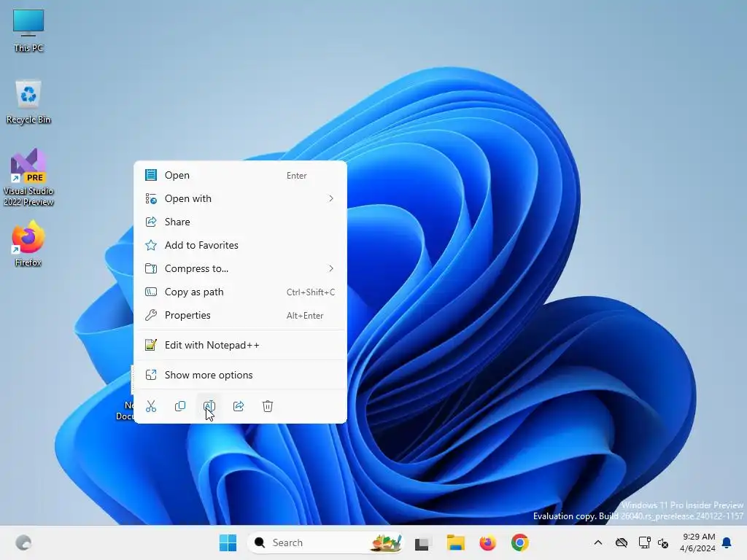
Task: Click the Cut scissors icon in context menu
Action: point(151,406)
